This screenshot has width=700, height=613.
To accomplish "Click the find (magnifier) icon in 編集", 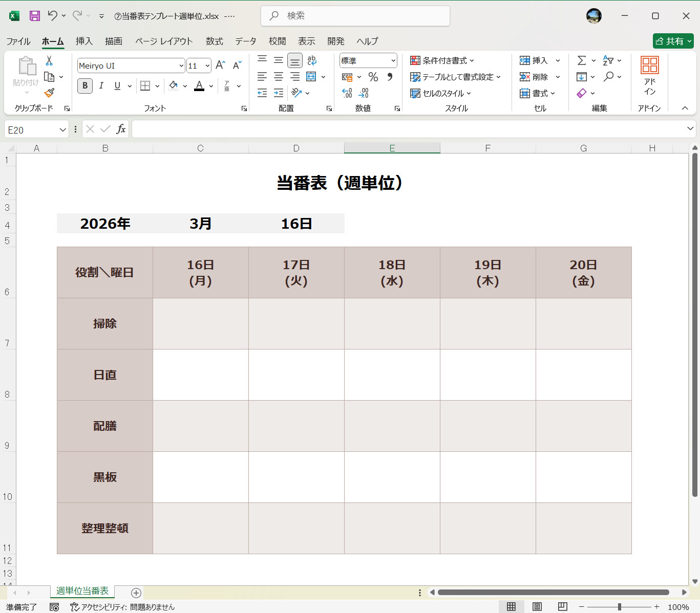I will (609, 76).
